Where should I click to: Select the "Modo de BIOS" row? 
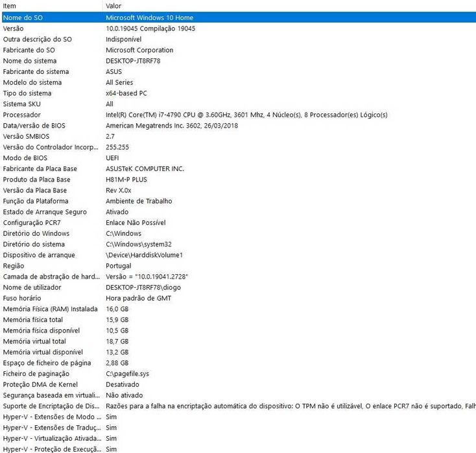coord(239,157)
